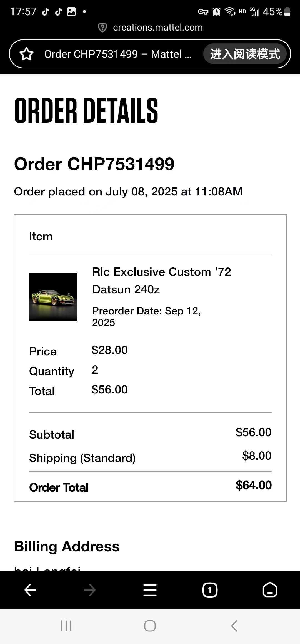Tap the creations.mattel.com domain text
This screenshot has height=644, width=300.
coord(158,28)
